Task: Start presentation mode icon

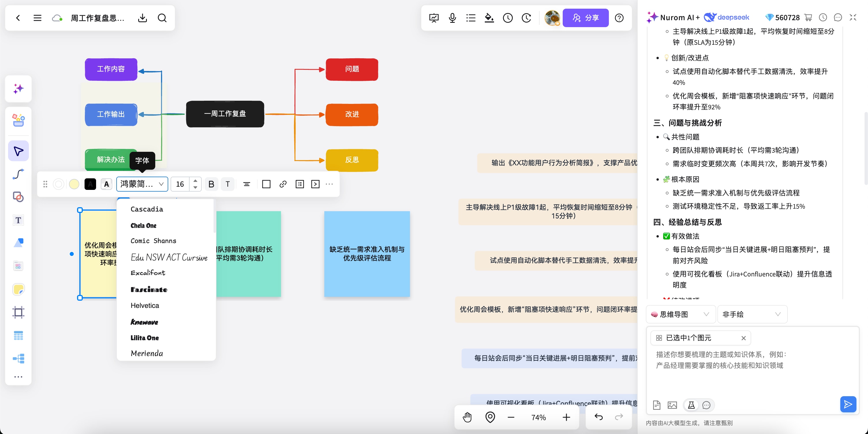Action: click(x=434, y=18)
